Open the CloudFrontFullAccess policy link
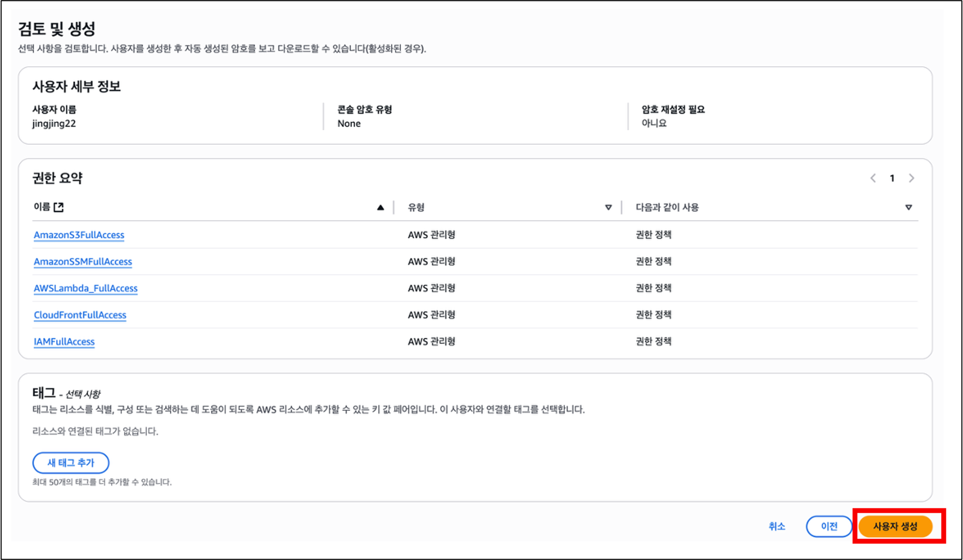This screenshot has height=560, width=963. 80,315
